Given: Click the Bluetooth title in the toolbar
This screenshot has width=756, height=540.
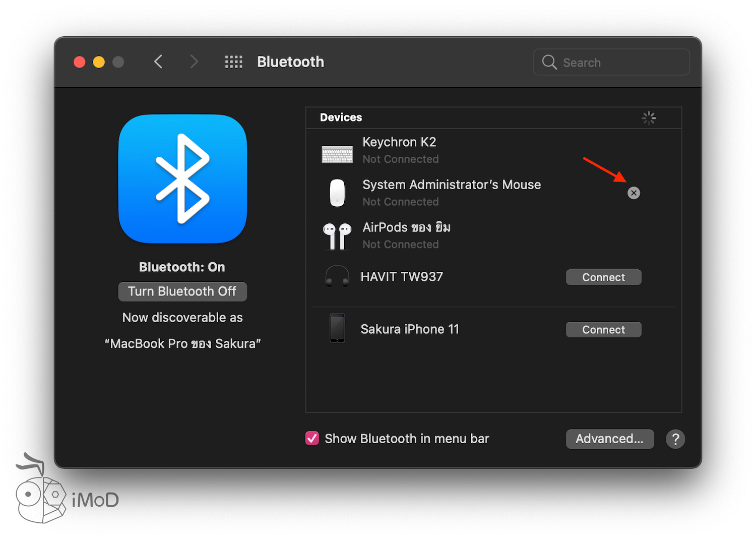Looking at the screenshot, I should 290,62.
